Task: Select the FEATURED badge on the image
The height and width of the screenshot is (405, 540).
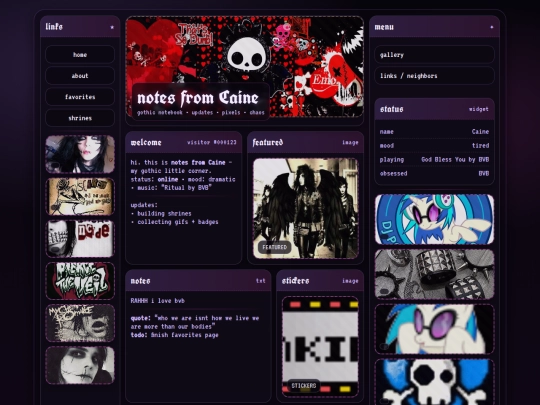Action: tap(274, 247)
